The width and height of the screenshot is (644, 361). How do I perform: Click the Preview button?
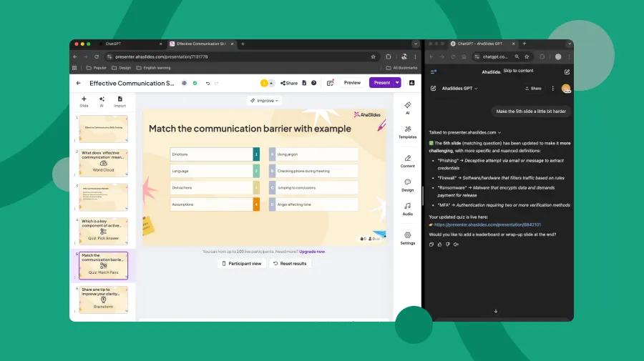point(352,83)
